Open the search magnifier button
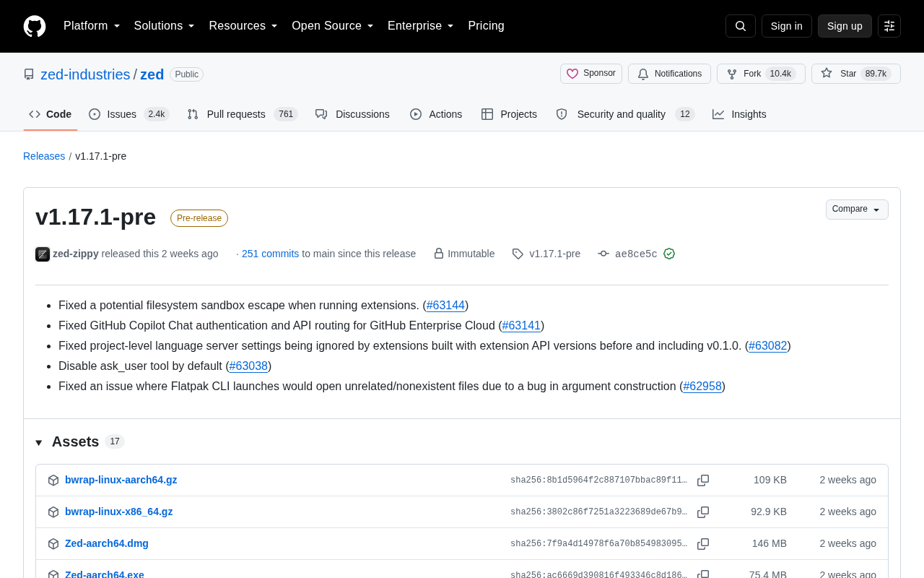Viewport: 924px width, 578px height. 741,26
